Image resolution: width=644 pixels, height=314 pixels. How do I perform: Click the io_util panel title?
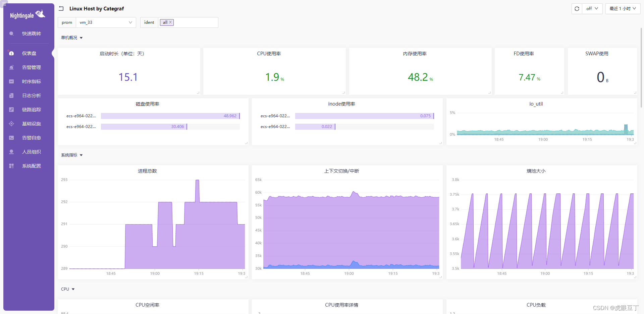[536, 104]
